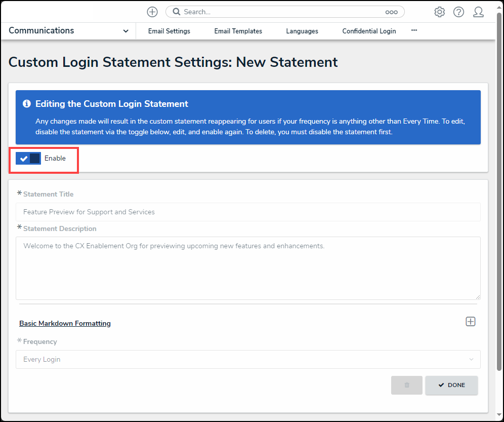Click the trash delete button
Screen dimensions: 504x422
(x=406, y=385)
